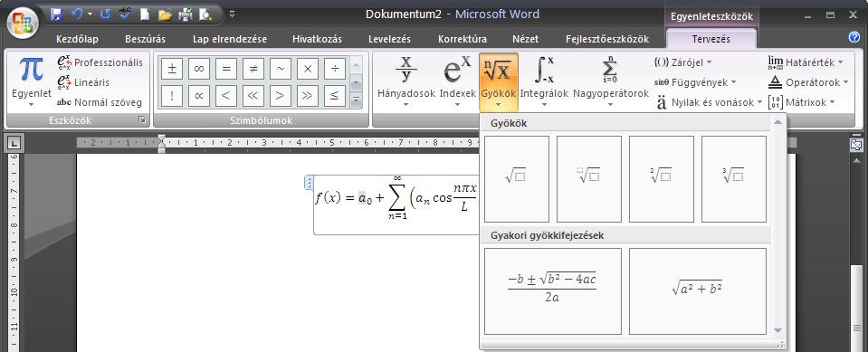The image size is (868, 352).
Task: Open the Nagyoperátorok menu
Action: 611,82
